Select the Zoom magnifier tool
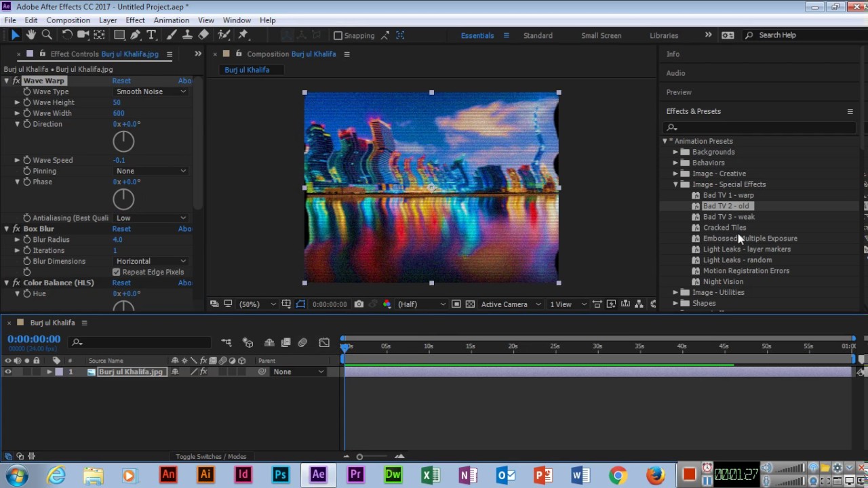Screen dimensions: 868x488 point(47,35)
